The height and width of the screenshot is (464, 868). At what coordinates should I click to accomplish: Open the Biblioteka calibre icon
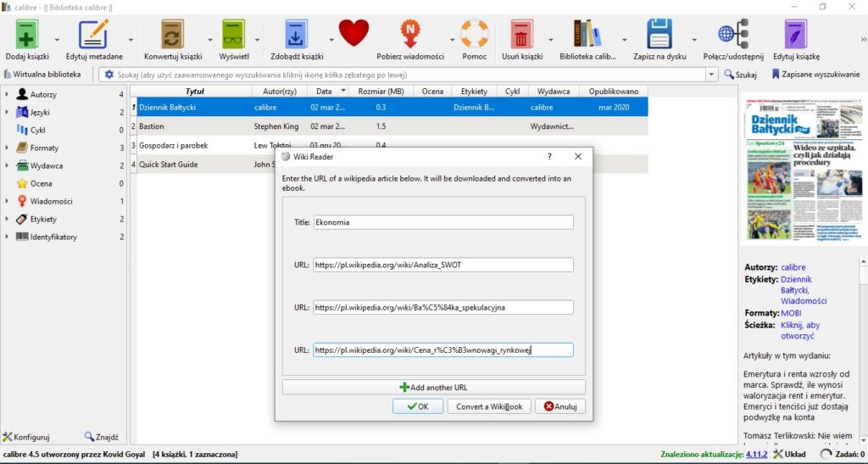coord(587,34)
